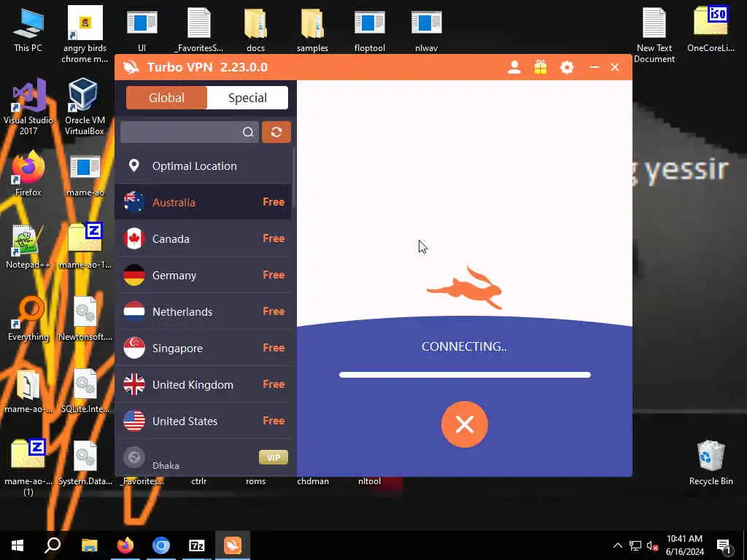Click the connecting progress bar
The height and width of the screenshot is (560, 747).
tap(465, 375)
